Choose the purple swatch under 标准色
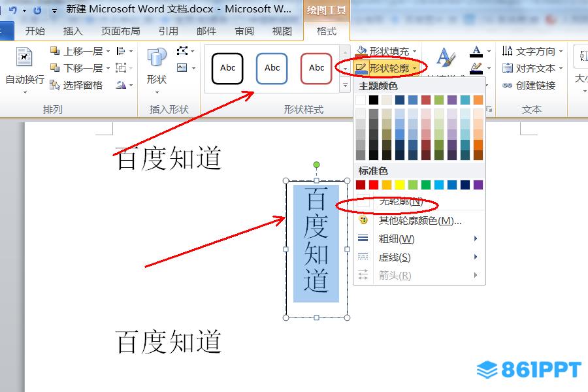Image resolution: width=588 pixels, height=392 pixels. 478,185
